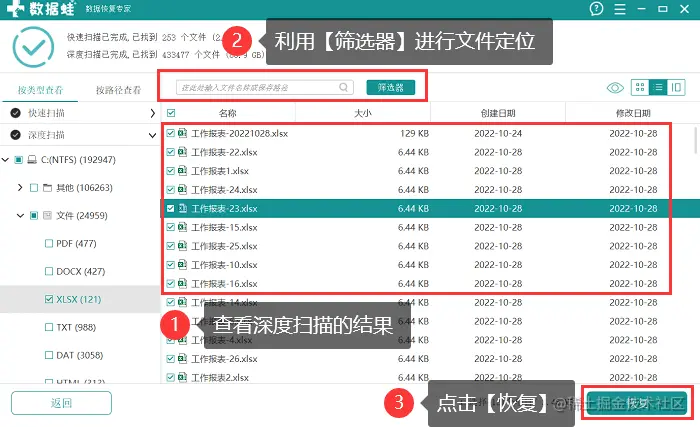Viewport: 700px width, 427px height.
Task: Collapse the C:(NTFS) tree node
Action: coord(5,159)
